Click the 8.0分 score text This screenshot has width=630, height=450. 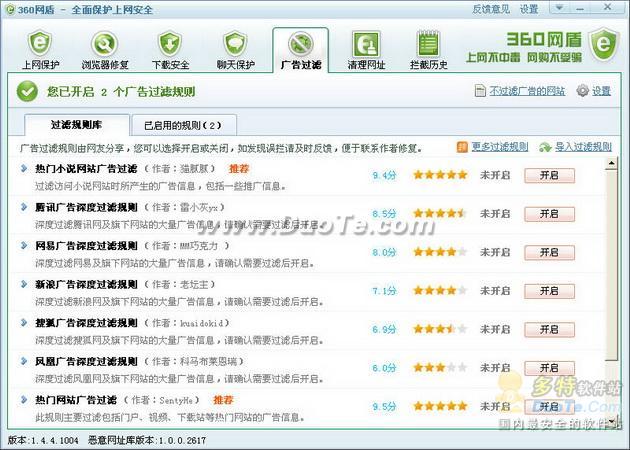[384, 252]
